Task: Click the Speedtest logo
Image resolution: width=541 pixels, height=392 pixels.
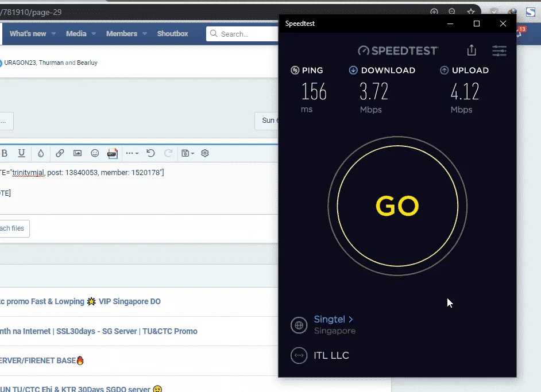Action: pos(398,51)
